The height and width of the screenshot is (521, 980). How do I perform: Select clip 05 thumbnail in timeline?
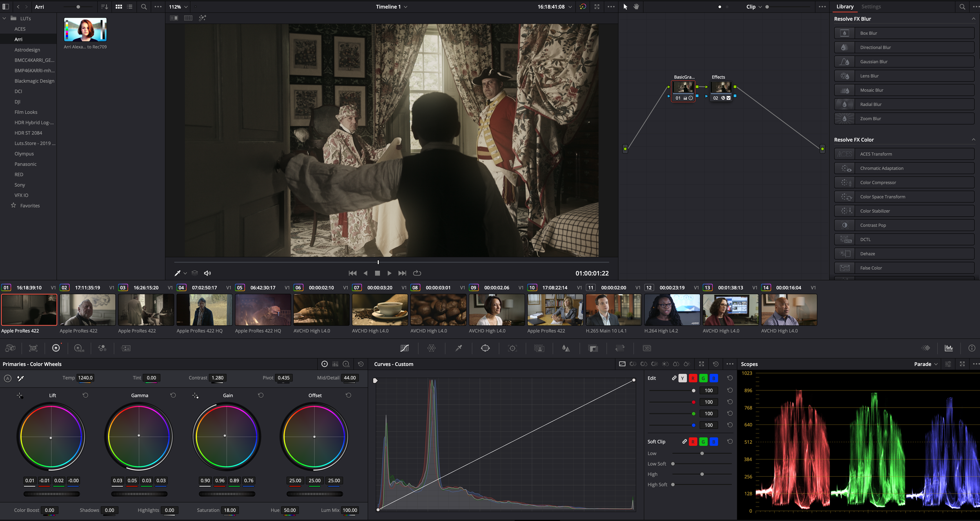pyautogui.click(x=263, y=310)
